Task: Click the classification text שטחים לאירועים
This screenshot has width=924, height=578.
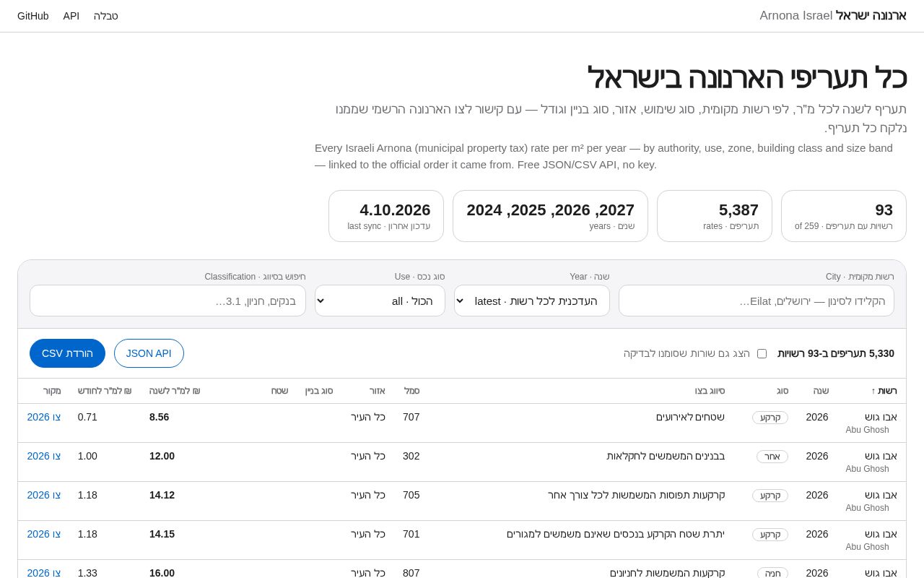Action: (690, 417)
